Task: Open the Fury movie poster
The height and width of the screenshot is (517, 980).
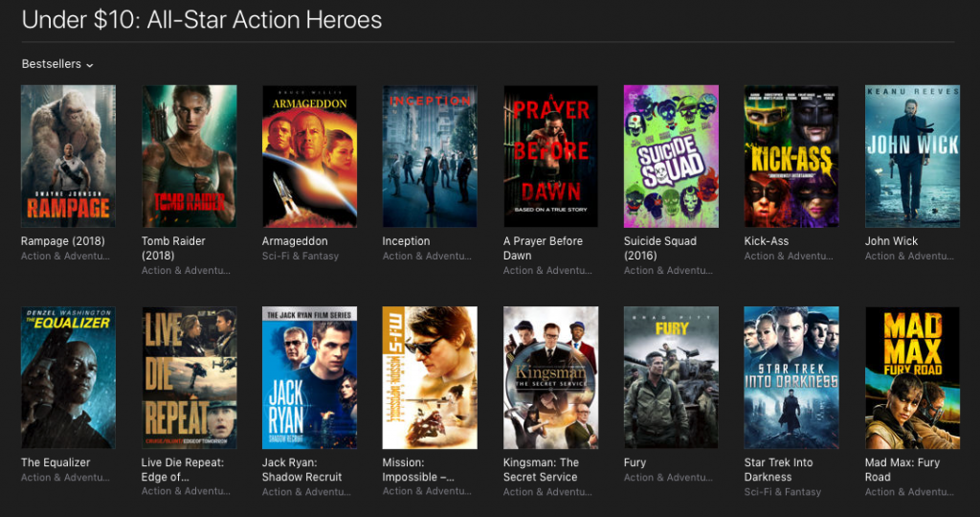Action: (671, 377)
